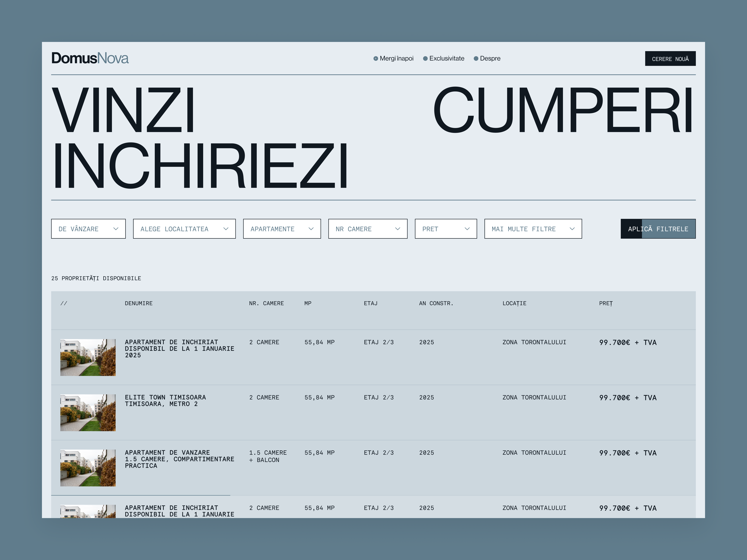Screen dimensions: 747x560
Task: Click chevron arrow in MAI MULTE FILTRE box
Action: point(572,229)
